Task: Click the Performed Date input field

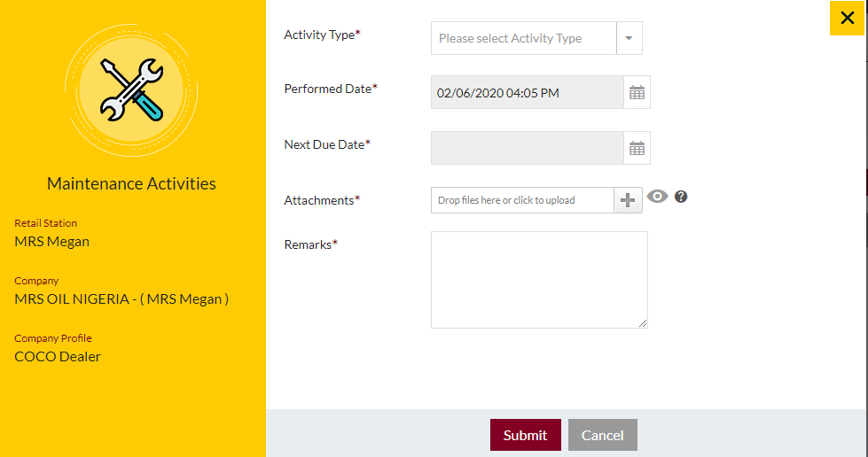Action: click(527, 92)
